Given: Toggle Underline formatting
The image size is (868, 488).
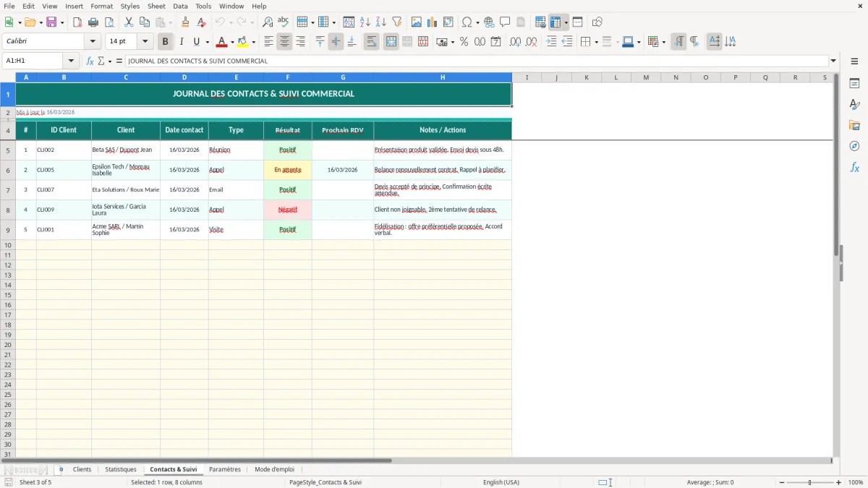Looking at the screenshot, I should point(196,42).
